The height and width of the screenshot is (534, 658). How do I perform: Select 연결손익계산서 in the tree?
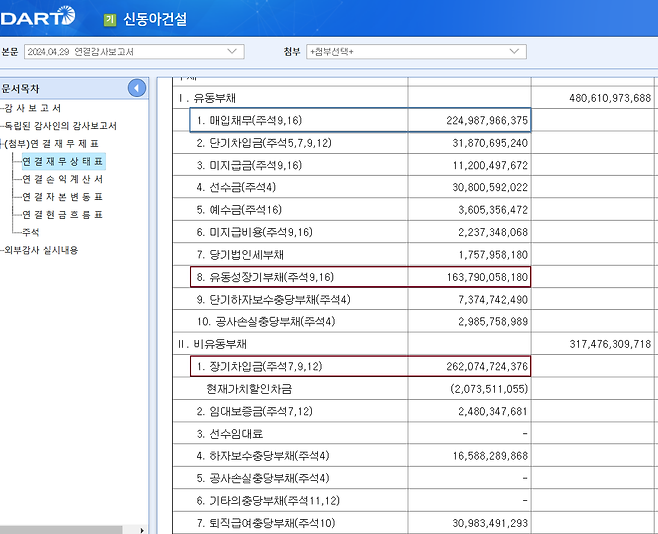(62, 179)
